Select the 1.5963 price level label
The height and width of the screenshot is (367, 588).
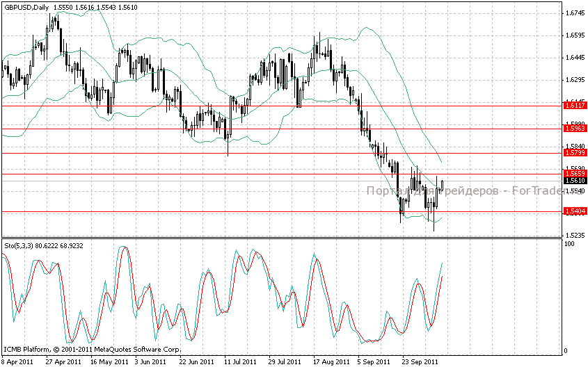[575, 129]
